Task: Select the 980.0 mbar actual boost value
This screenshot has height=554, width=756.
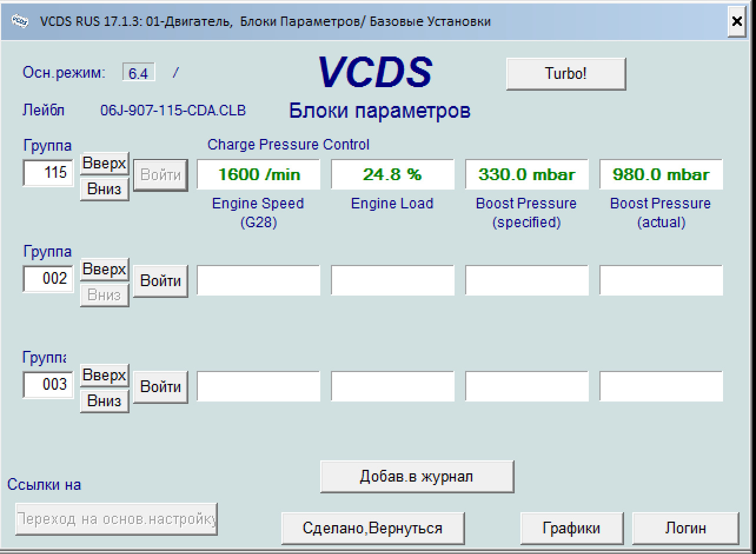Action: tap(661, 174)
